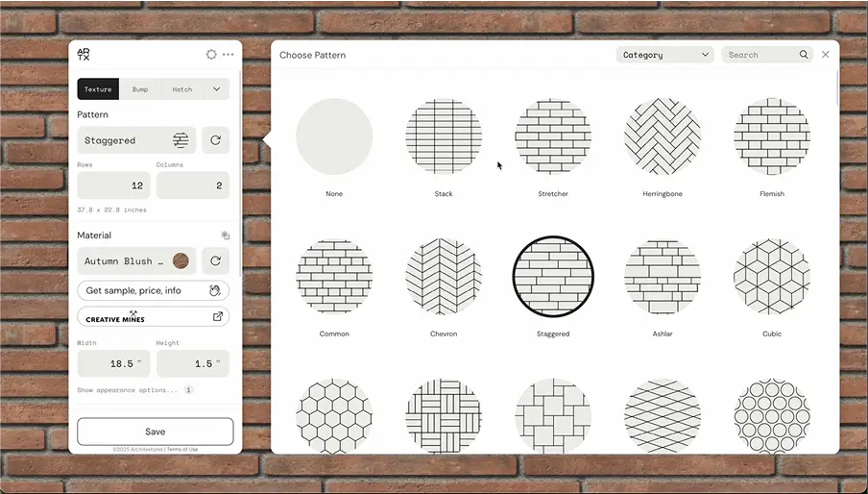This screenshot has height=494, width=868.
Task: Expand more map tabs with chevron
Action: [x=216, y=89]
